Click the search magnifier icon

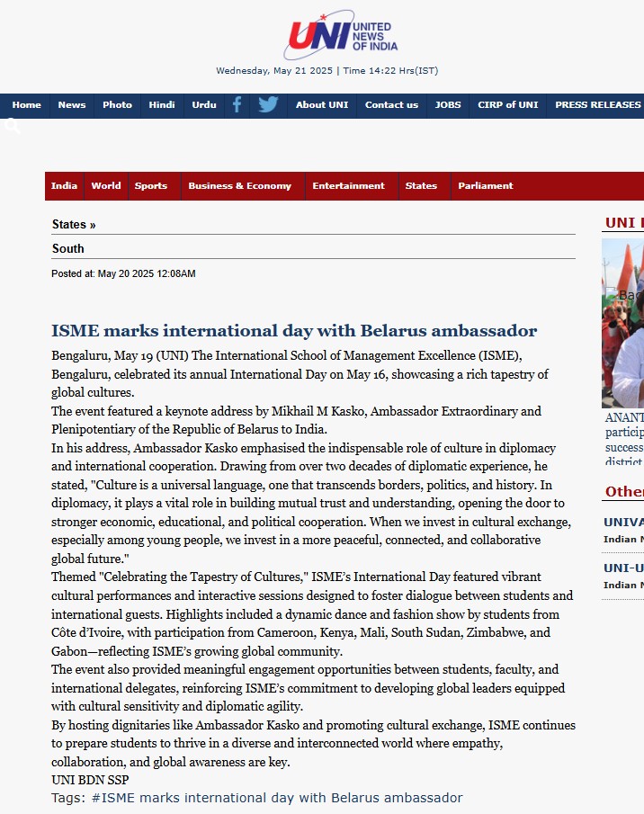[12, 127]
